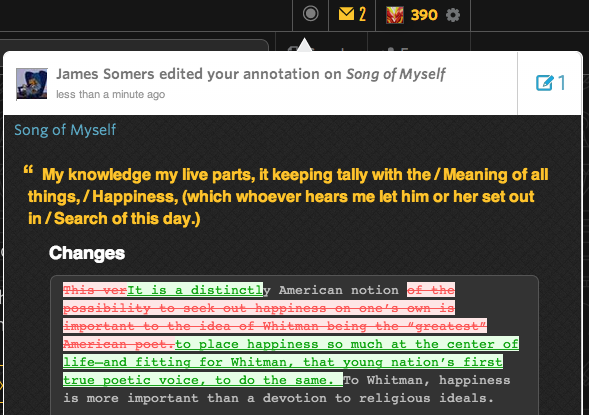The image size is (589, 415).
Task: Click the Changes heading
Action: pos(87,253)
